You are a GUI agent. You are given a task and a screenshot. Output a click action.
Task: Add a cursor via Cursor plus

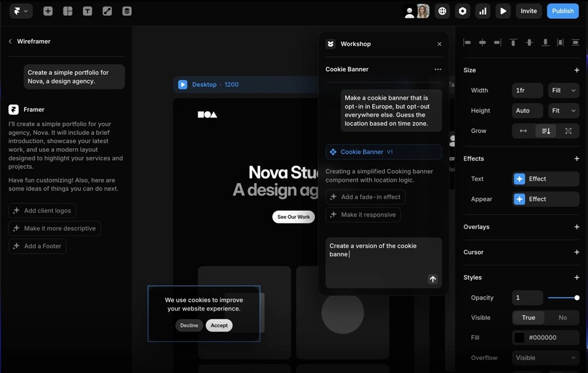click(577, 252)
